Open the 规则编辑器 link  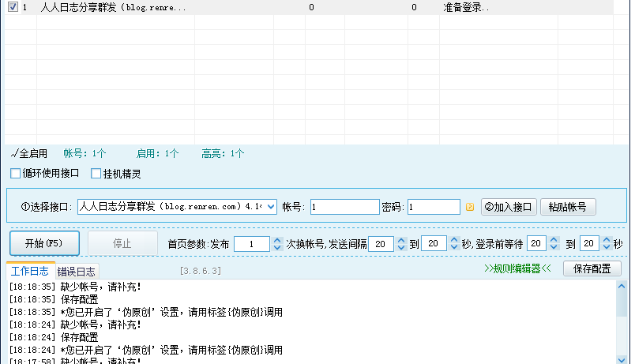click(x=517, y=269)
